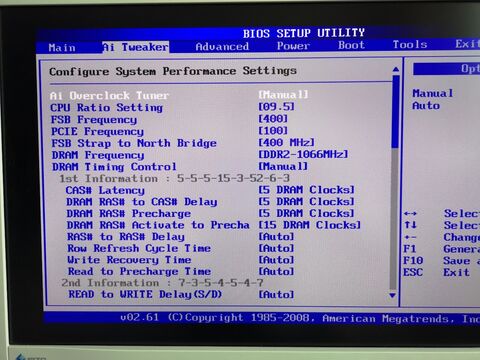The height and width of the screenshot is (360, 480).
Task: Change DRAM Timing Control [Manual] value
Action: (283, 166)
